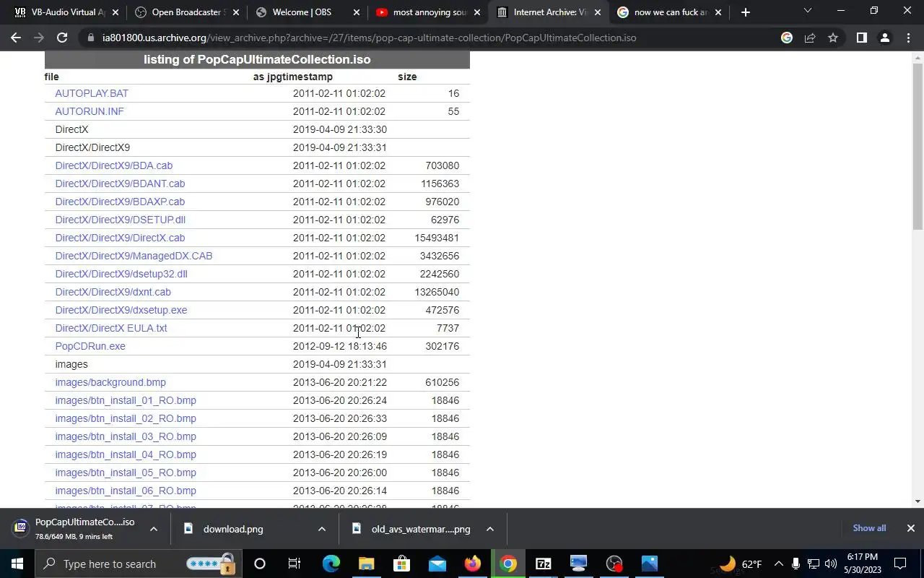Open Task View on the taskbar
The image size is (924, 578).
point(295,564)
